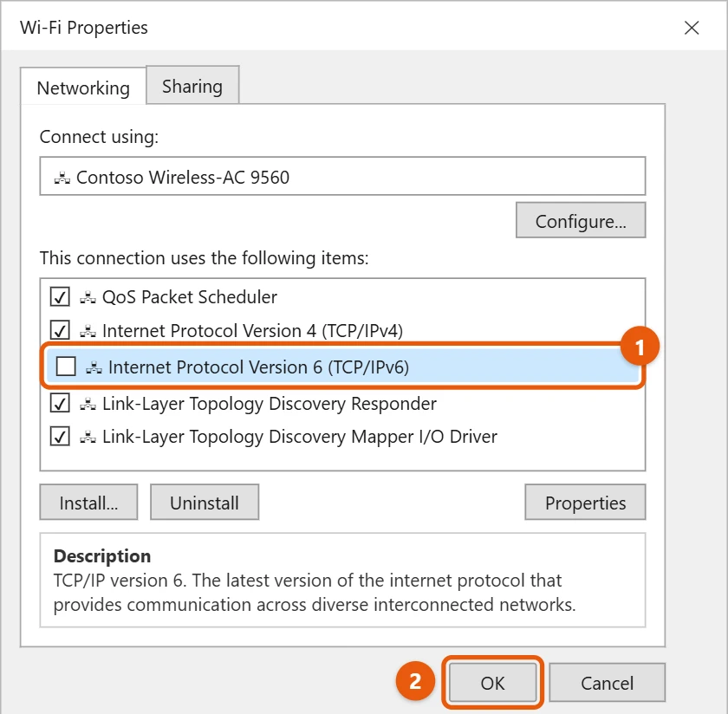Select Internet Protocol Version 4 (TCP/IPv4) text
Viewport: 728px width, 714px height.
tap(252, 331)
